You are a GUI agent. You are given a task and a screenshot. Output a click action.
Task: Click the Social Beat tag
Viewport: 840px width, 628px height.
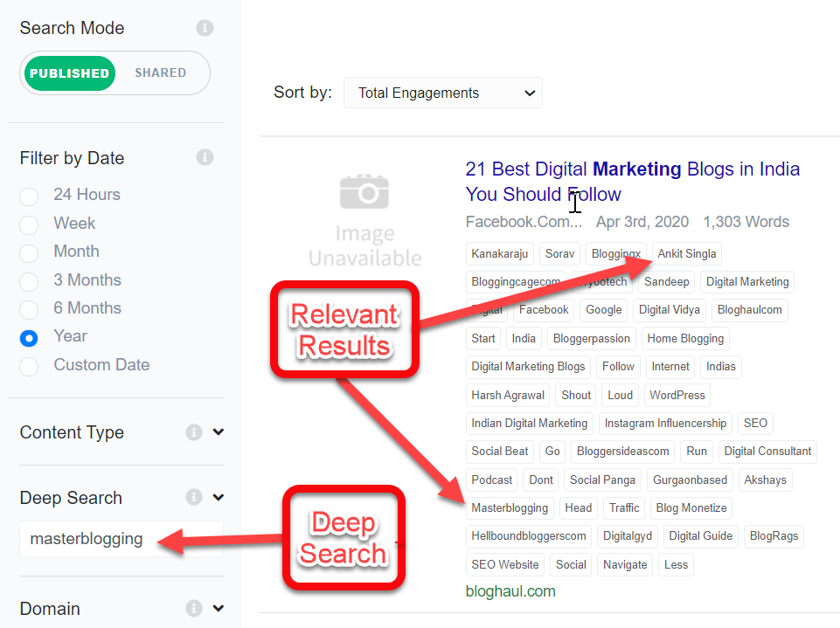pos(499,452)
